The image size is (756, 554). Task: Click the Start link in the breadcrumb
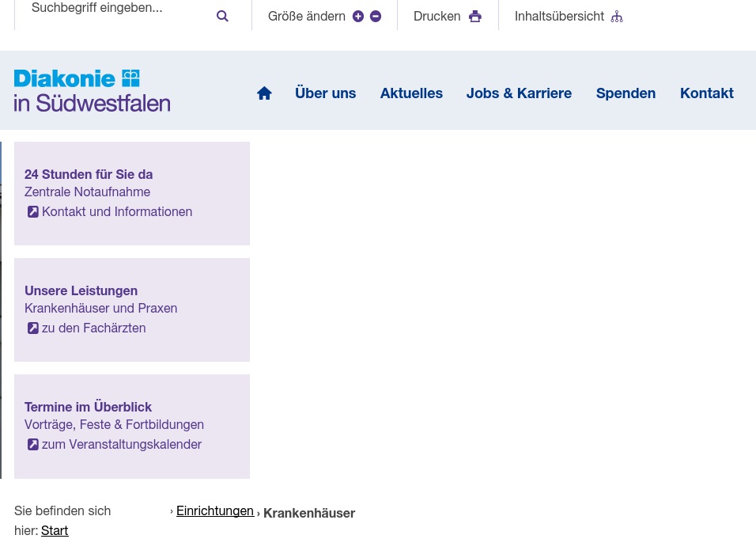[55, 530]
